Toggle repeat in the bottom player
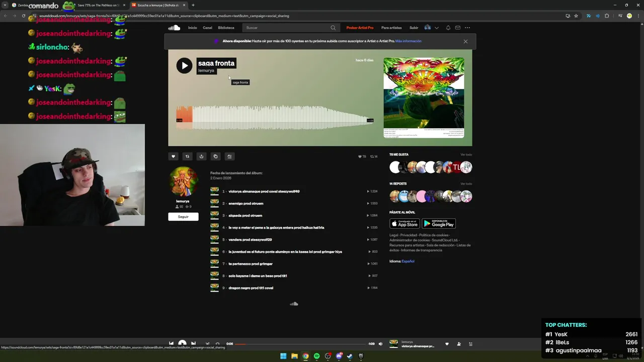This screenshot has height=362, width=644. point(217,344)
